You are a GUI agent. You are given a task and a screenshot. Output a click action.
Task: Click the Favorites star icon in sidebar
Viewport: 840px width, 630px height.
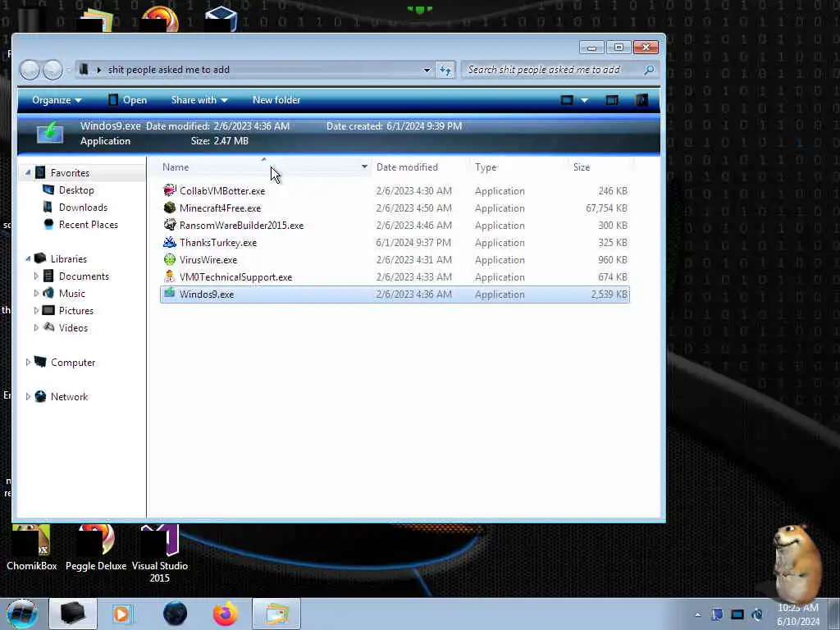click(40, 172)
